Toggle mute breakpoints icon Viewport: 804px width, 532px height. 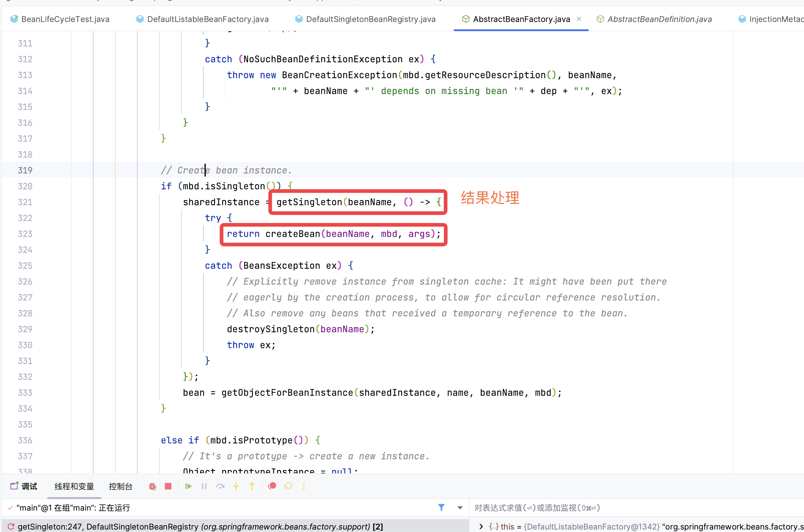(288, 486)
